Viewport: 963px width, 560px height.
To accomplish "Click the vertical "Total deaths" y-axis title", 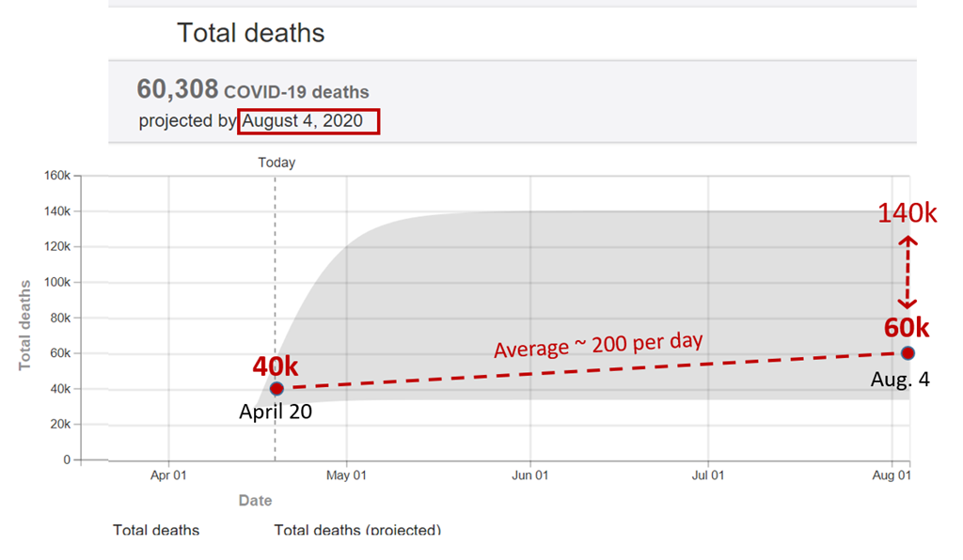I will tap(25, 323).
